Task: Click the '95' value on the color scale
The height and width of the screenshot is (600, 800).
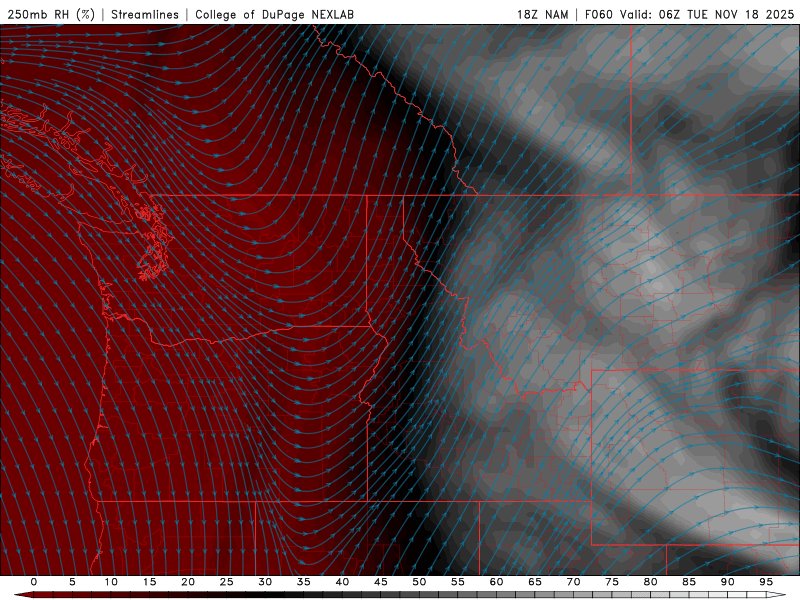Action: tap(766, 582)
